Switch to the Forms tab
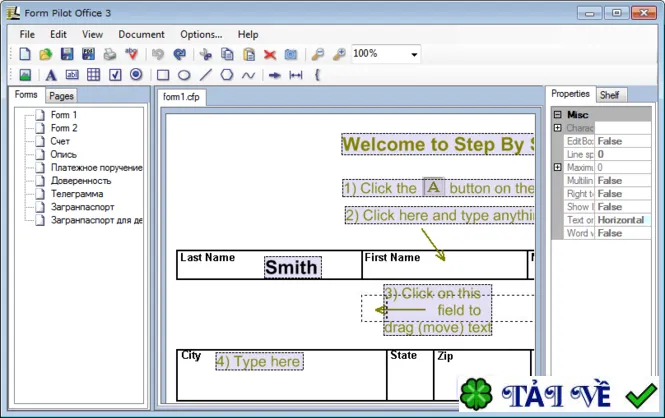Screen dimensions: 665x418 [26, 95]
